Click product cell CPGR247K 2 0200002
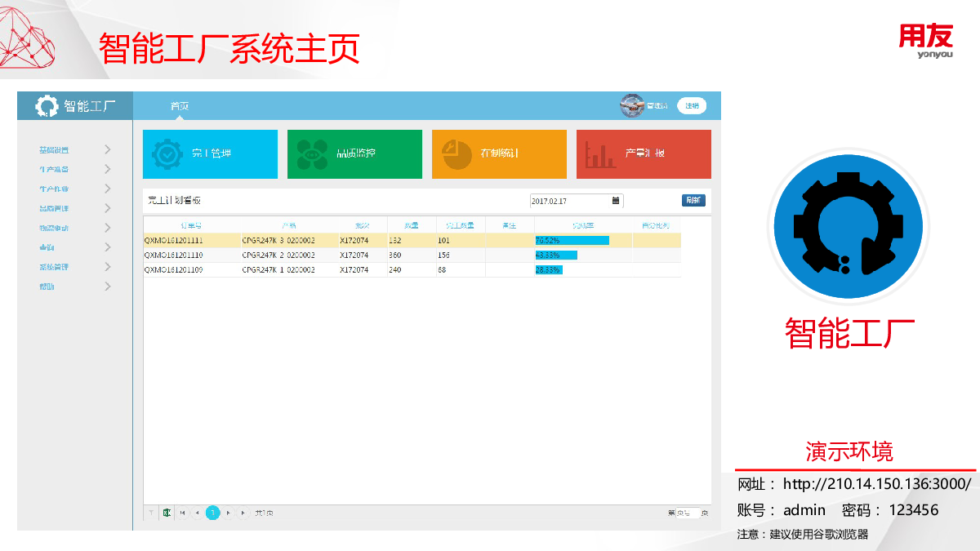Viewport: 980px width, 551px height. coord(278,256)
